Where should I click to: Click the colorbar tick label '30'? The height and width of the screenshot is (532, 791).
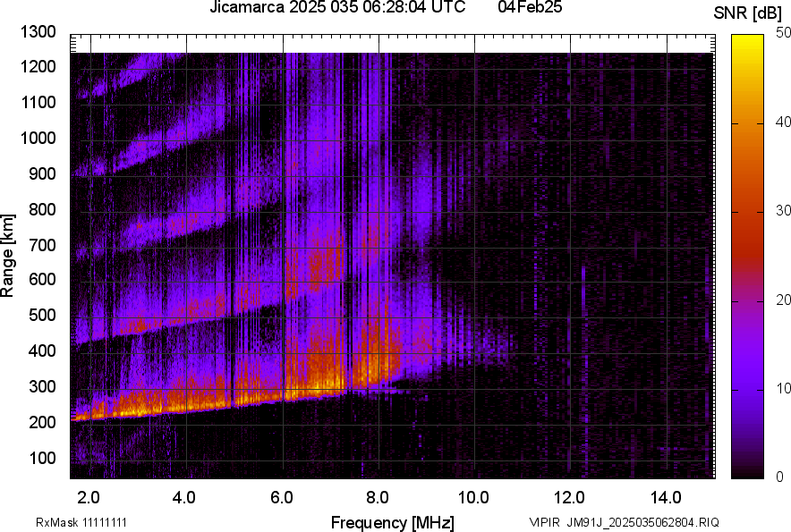[782, 210]
